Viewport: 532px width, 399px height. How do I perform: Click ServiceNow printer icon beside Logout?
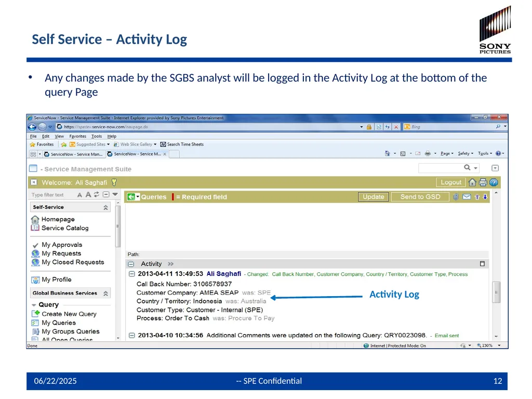pos(483,182)
